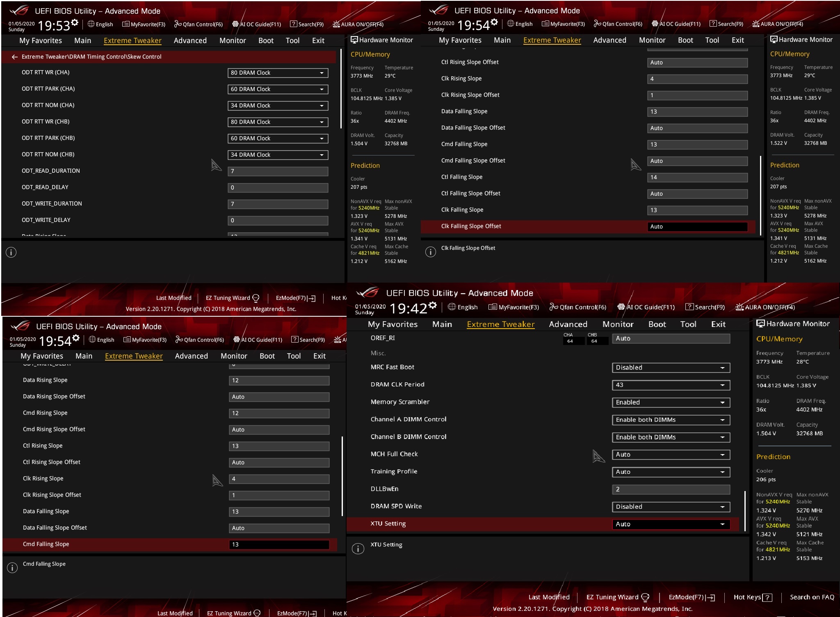Open the MRC Fast Boot dropdown
The image size is (840, 617).
[670, 368]
